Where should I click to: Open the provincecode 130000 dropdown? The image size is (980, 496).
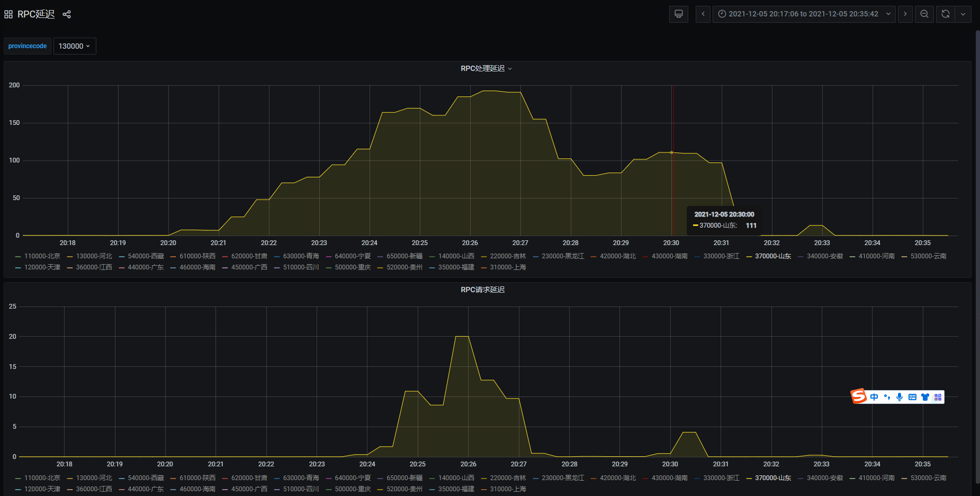pyautogui.click(x=75, y=46)
